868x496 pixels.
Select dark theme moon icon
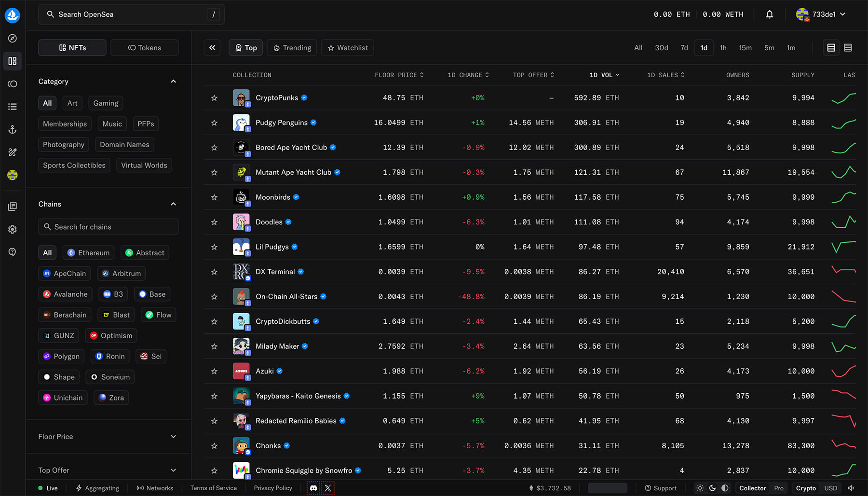point(712,488)
